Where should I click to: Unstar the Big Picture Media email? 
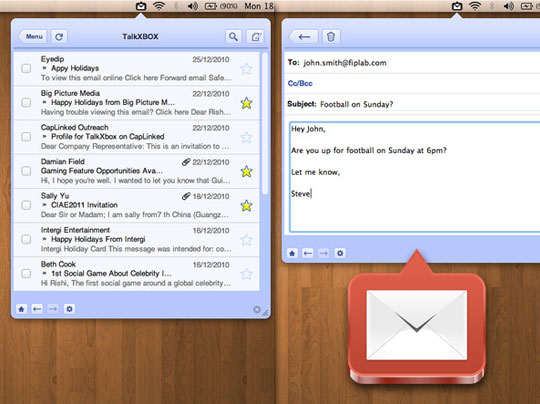pyautogui.click(x=247, y=103)
